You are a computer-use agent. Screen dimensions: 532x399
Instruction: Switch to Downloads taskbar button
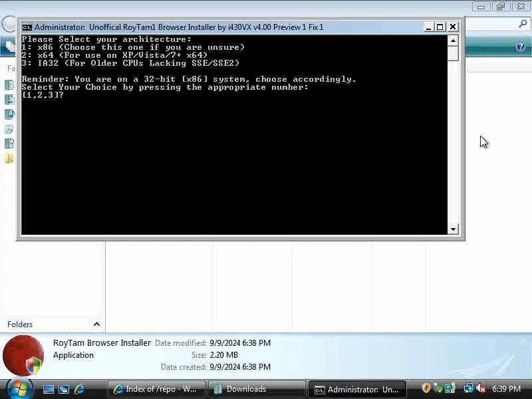[x=257, y=389]
